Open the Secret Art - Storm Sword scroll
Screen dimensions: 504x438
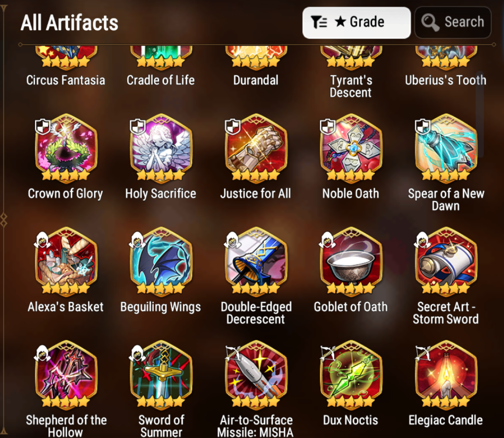[446, 260]
